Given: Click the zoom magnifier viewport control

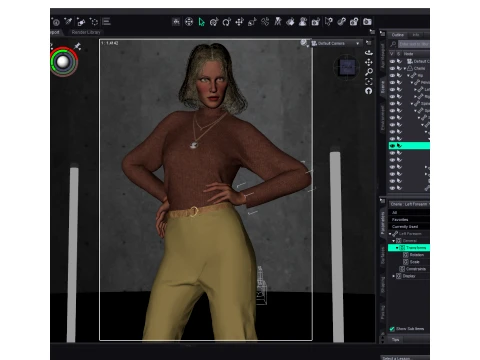Looking at the screenshot, I should click(369, 72).
